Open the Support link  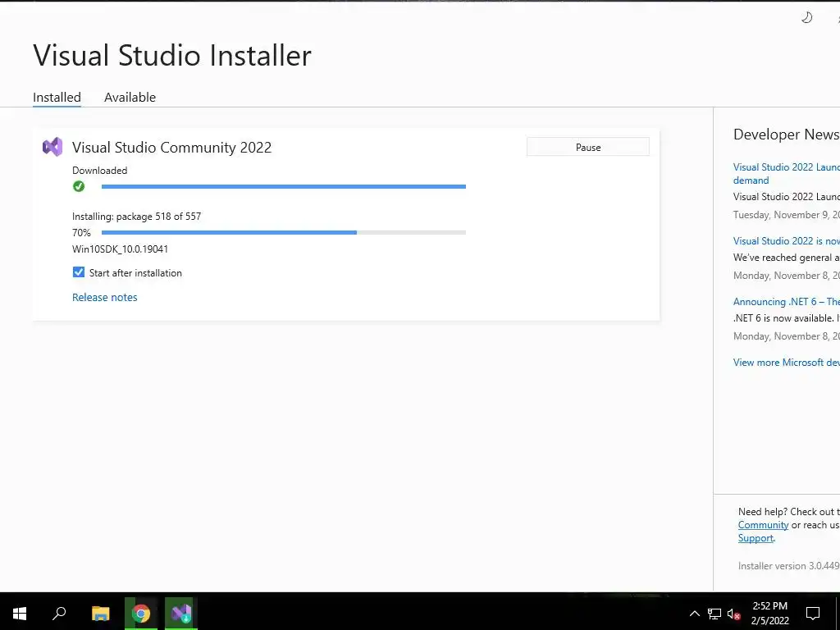[x=756, y=538]
